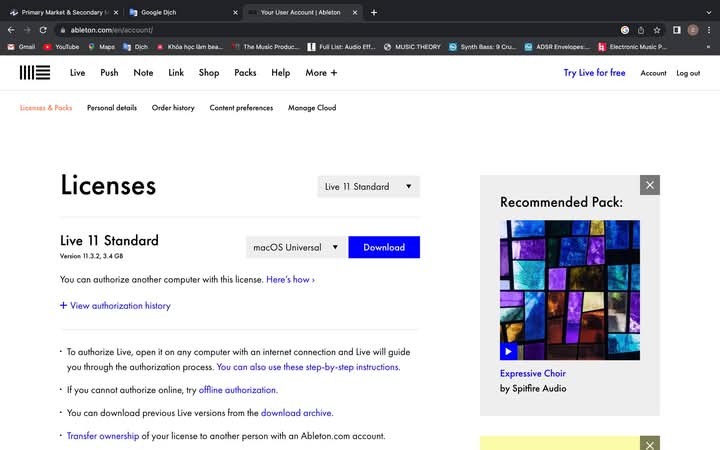The height and width of the screenshot is (450, 720).
Task: Click the ableton.com address bar
Action: pyautogui.click(x=340, y=30)
